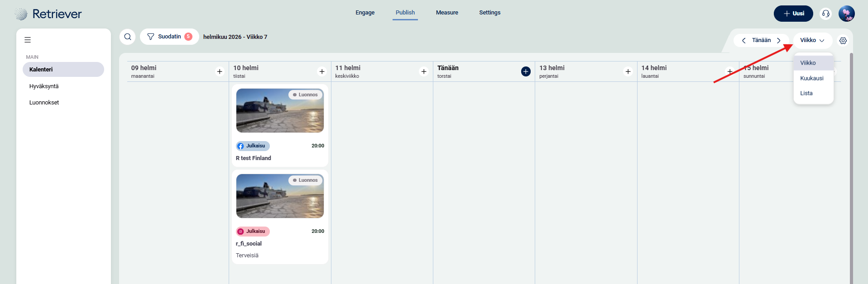Open Kalenteri in sidebar

(63, 69)
